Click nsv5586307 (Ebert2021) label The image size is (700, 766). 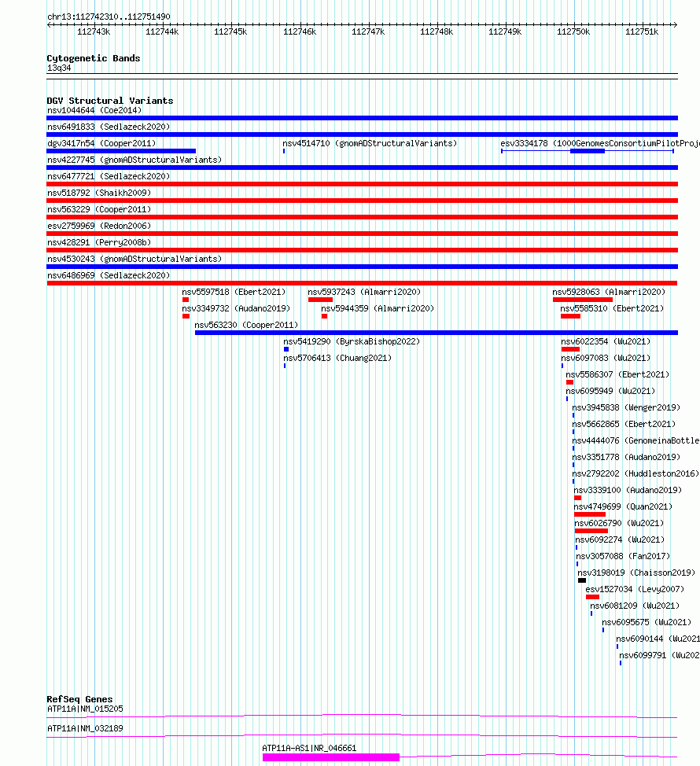(x=617, y=374)
